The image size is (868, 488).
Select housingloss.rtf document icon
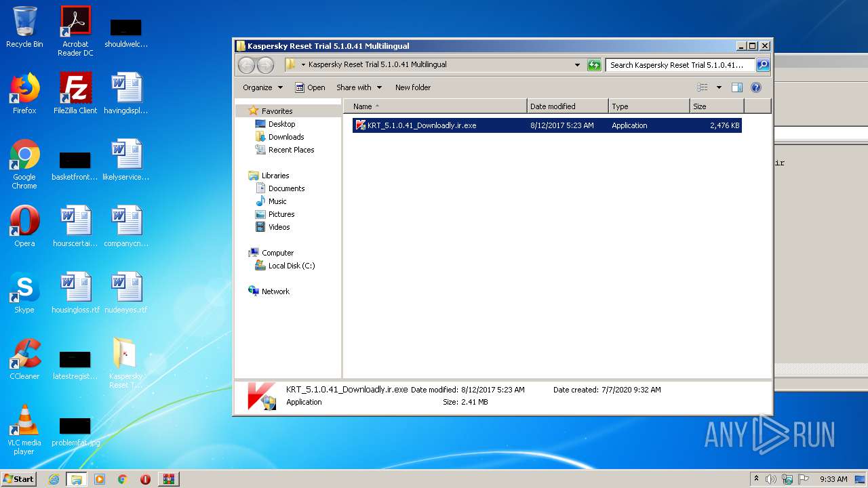coord(75,293)
